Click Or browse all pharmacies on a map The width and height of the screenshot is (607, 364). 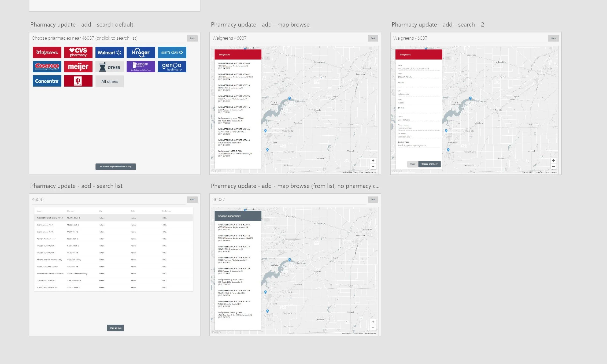coord(116,166)
